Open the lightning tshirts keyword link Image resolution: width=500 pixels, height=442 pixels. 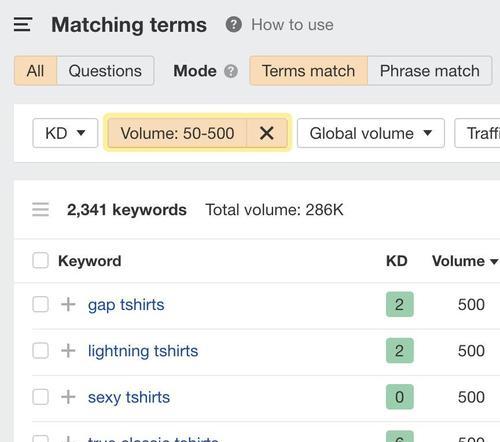tap(143, 351)
